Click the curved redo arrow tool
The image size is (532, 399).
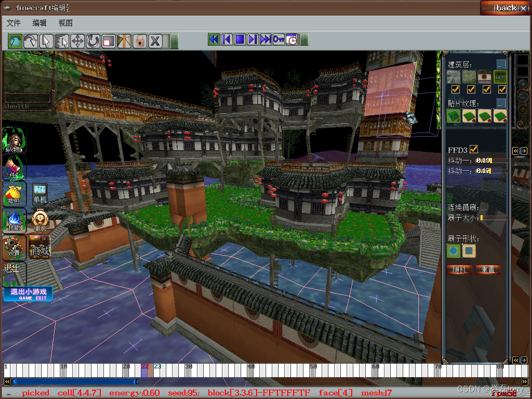coord(31,41)
